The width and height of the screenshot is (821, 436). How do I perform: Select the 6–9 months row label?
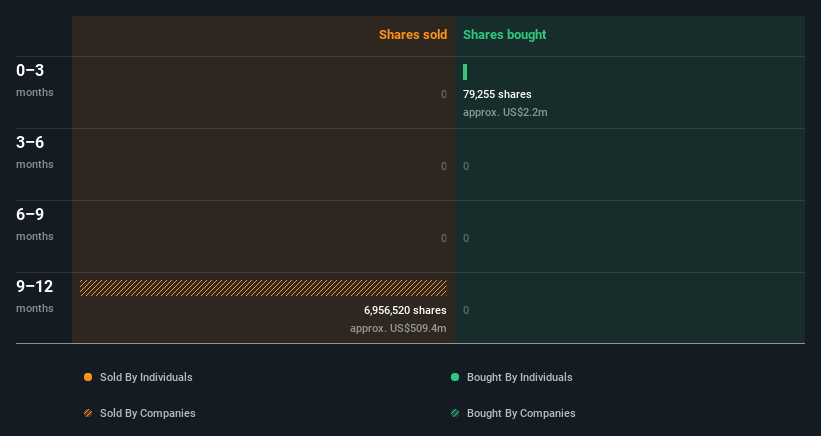click(35, 225)
